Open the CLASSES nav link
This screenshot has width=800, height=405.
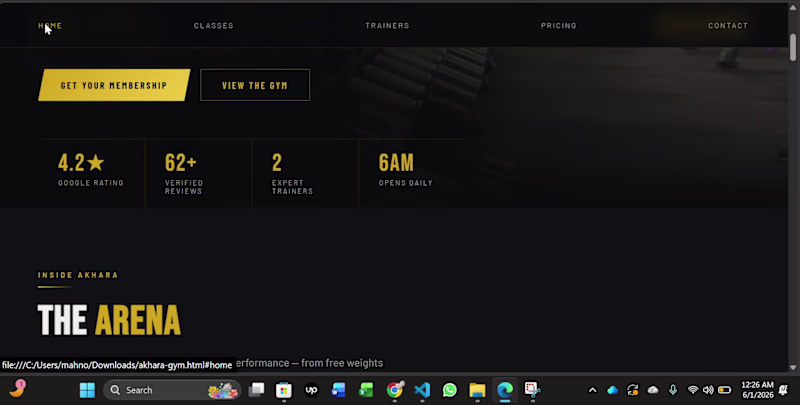click(x=214, y=26)
